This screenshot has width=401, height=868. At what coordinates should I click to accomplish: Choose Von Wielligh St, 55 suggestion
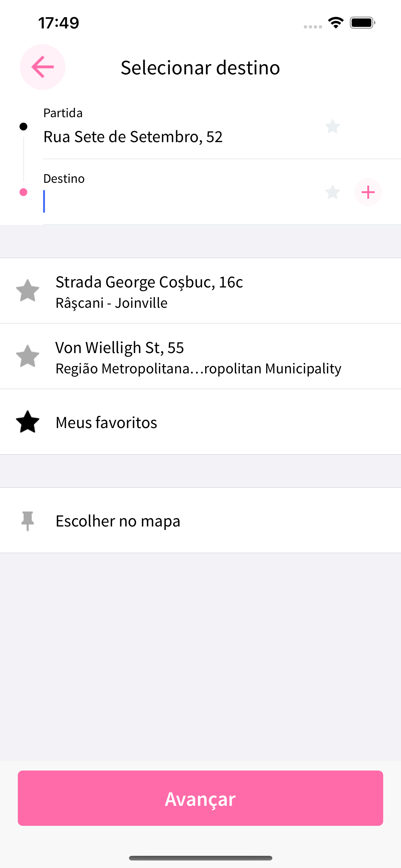(200, 356)
